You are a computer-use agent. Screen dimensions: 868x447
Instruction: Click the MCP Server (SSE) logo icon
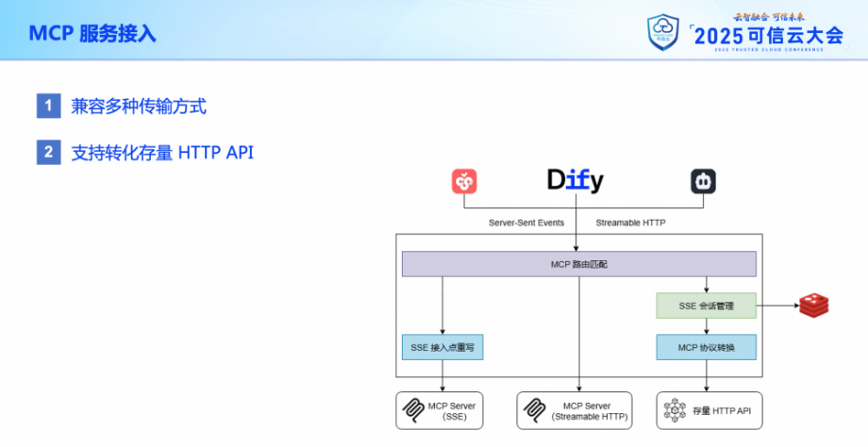click(413, 410)
